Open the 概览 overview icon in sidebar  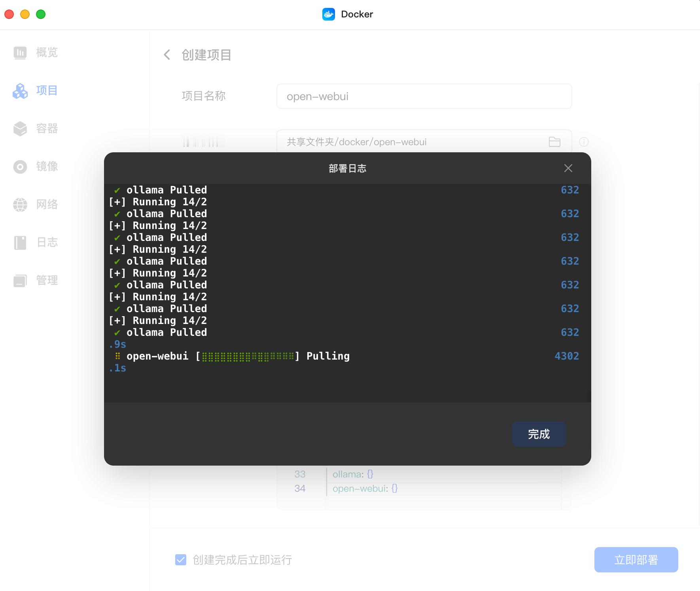tap(20, 53)
